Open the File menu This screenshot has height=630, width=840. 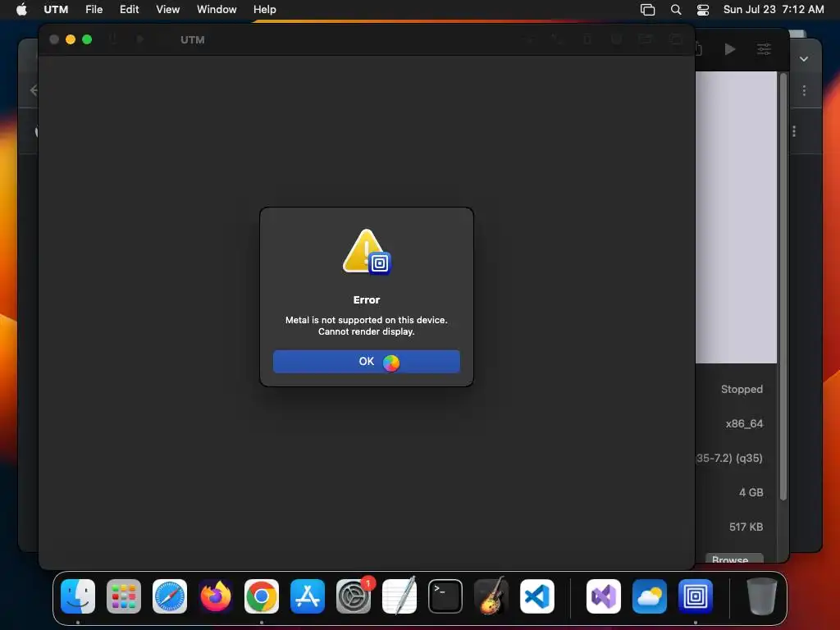tap(94, 10)
